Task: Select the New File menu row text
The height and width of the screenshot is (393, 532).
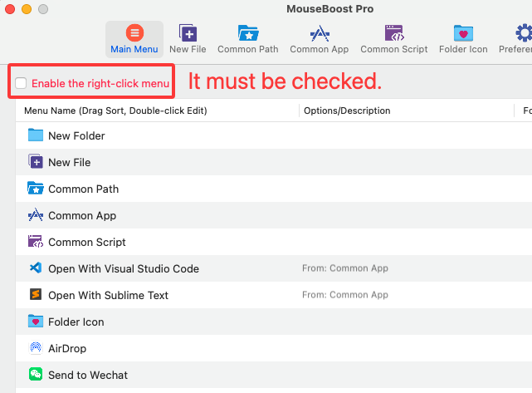Action: pyautogui.click(x=70, y=162)
